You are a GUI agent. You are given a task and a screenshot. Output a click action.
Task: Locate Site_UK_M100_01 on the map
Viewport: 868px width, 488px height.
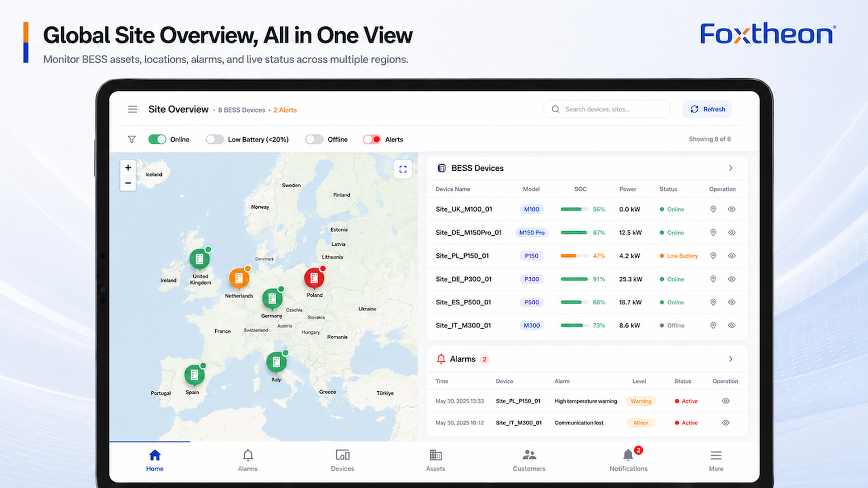713,209
